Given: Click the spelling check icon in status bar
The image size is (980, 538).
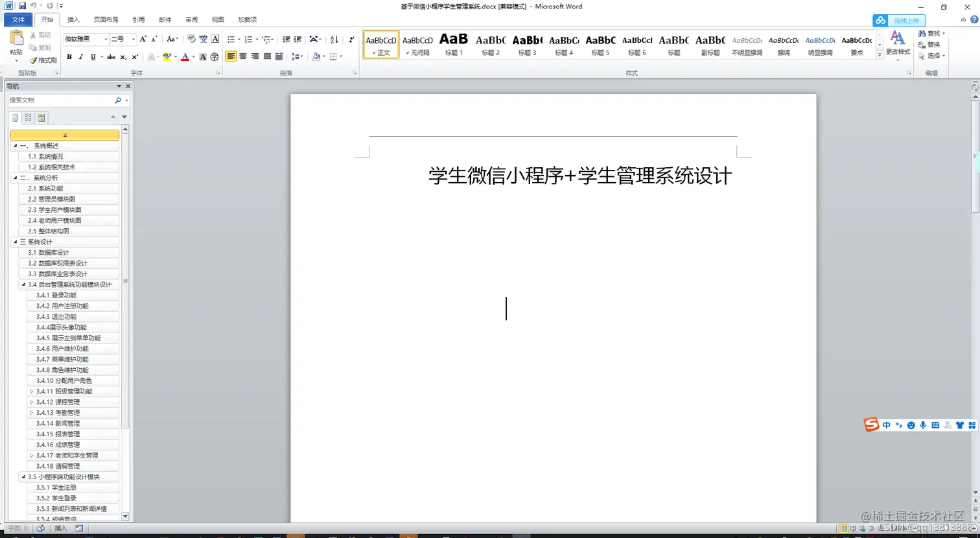Looking at the screenshot, I should coord(40,528).
